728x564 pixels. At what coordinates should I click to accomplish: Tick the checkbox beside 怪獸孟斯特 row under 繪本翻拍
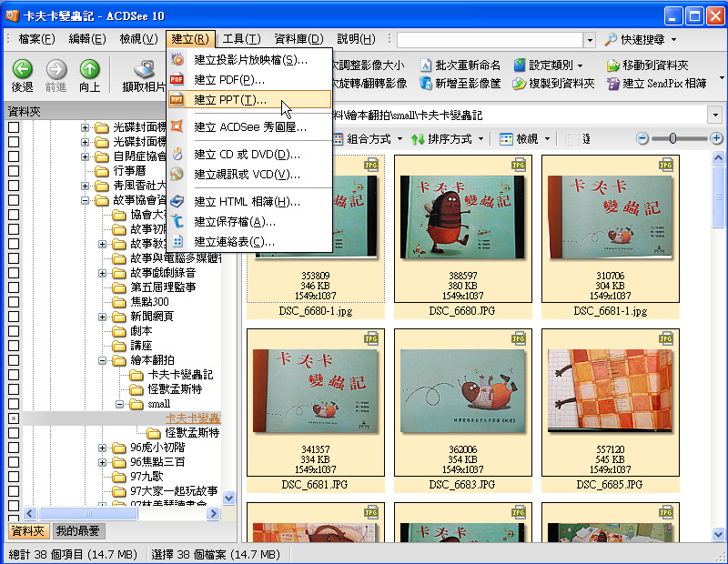[x=14, y=389]
